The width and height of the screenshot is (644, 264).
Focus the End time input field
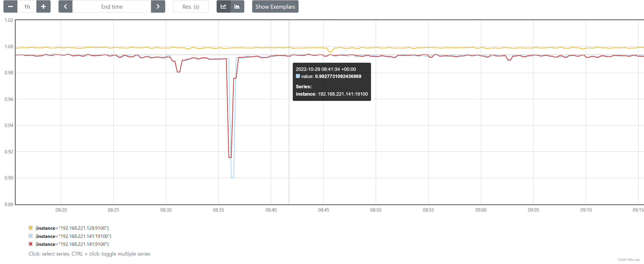[x=112, y=7]
